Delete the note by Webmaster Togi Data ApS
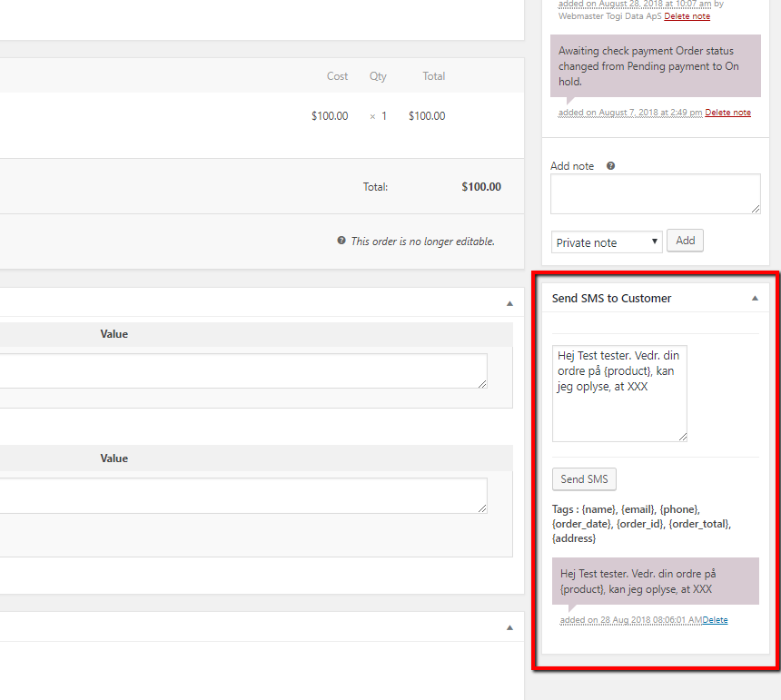781x700 pixels. [687, 16]
